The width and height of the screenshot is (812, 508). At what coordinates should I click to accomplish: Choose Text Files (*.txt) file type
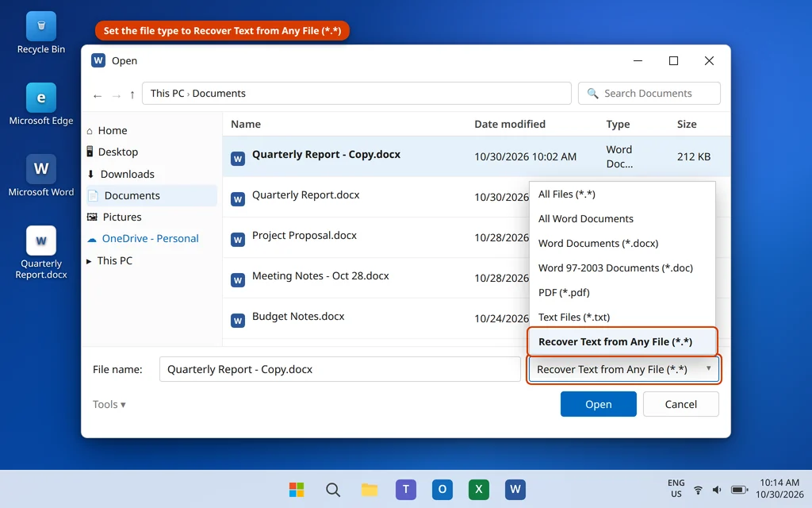(622, 317)
